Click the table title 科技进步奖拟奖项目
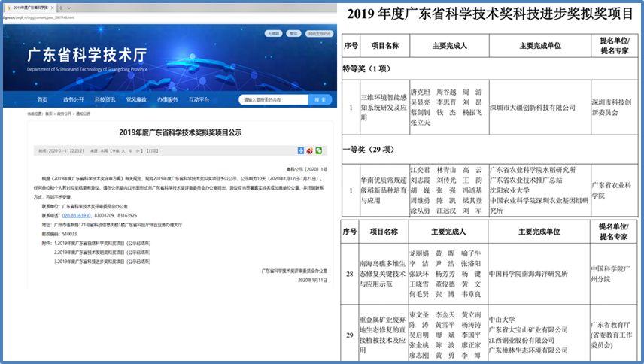The height and width of the screenshot is (364, 644). tap(490, 14)
